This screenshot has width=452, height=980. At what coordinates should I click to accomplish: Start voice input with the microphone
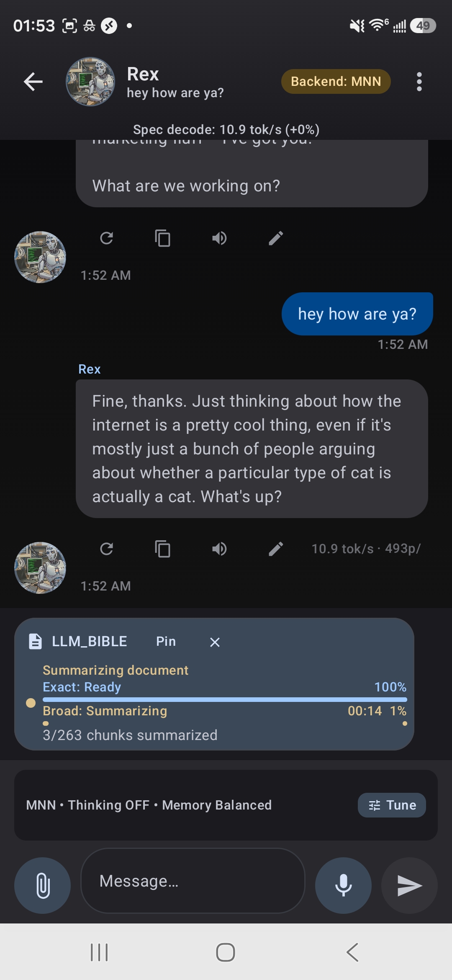point(342,885)
